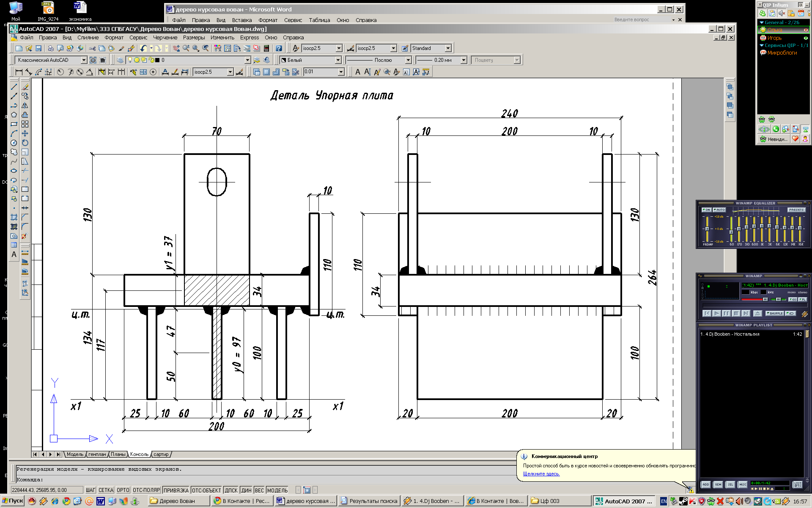
Task: Select the Circle drawing tool
Action: tap(14, 143)
